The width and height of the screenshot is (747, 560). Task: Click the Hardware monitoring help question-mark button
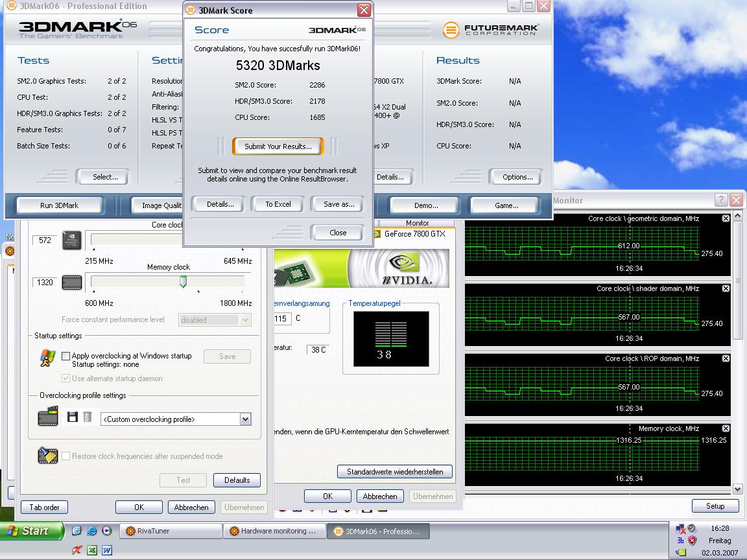[x=721, y=200]
